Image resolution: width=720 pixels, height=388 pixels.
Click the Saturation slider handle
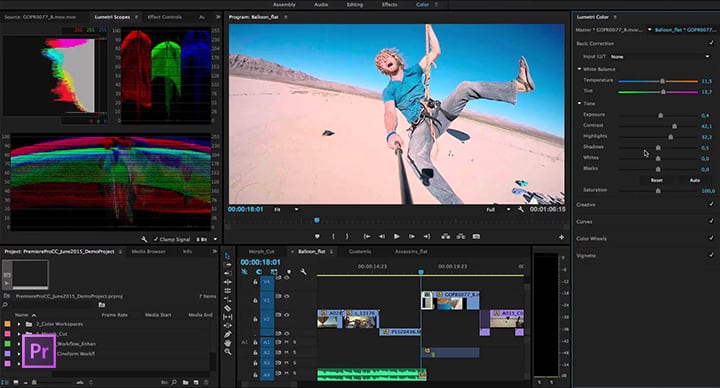[x=658, y=191]
